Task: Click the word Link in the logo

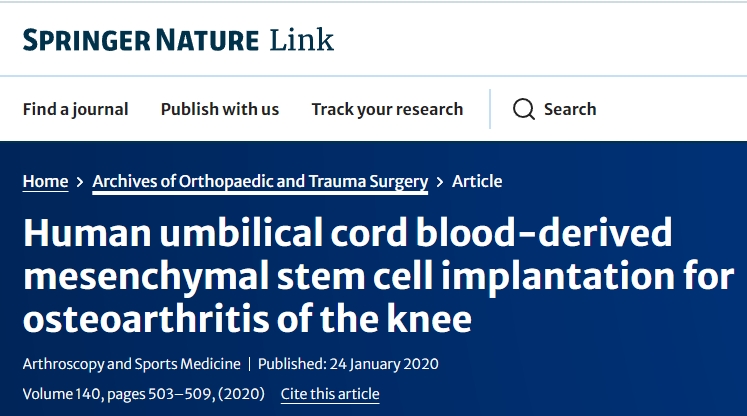Action: click(x=301, y=40)
